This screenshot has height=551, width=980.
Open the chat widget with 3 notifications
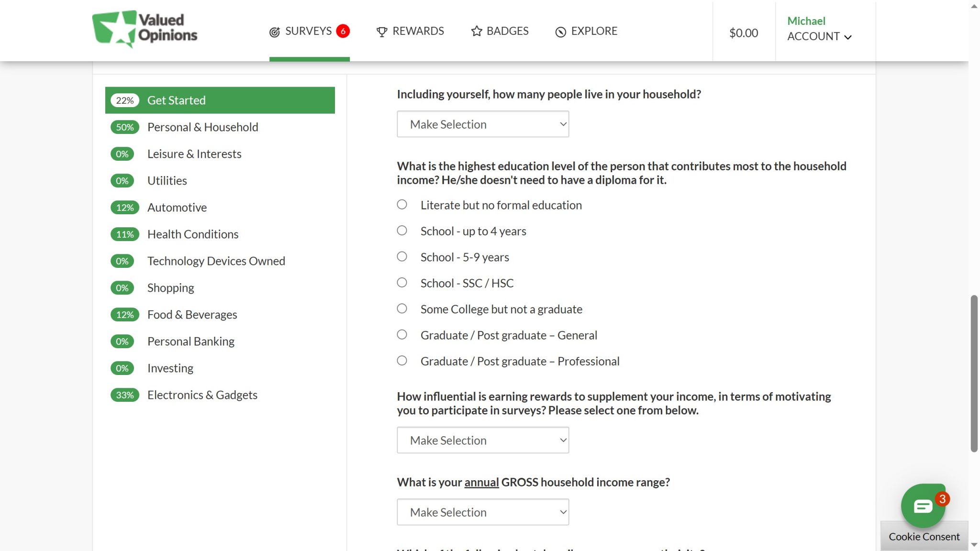(924, 506)
